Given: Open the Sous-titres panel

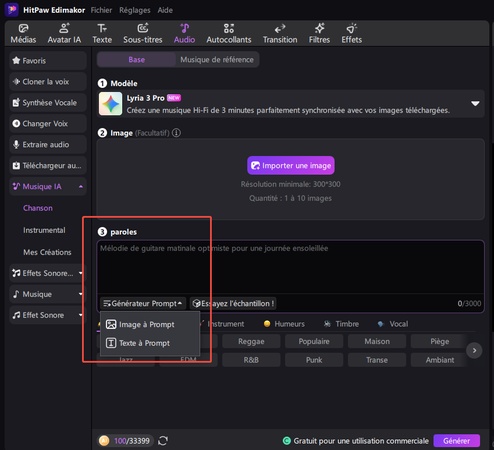Looking at the screenshot, I should (143, 34).
